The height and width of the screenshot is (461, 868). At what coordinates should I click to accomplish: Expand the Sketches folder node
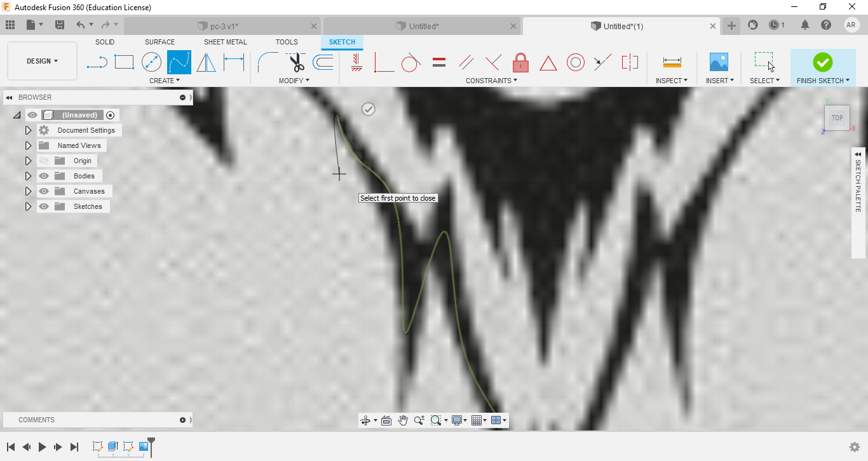[28, 206]
